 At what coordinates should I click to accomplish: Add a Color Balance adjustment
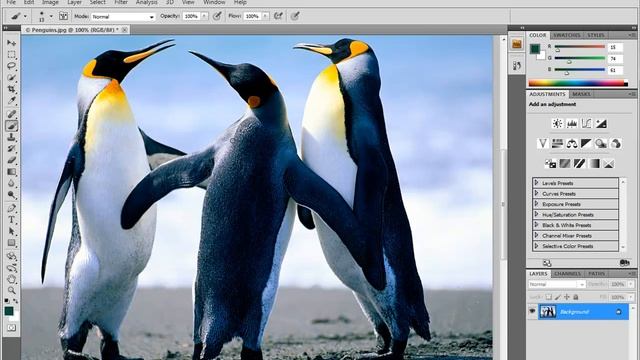(x=572, y=143)
